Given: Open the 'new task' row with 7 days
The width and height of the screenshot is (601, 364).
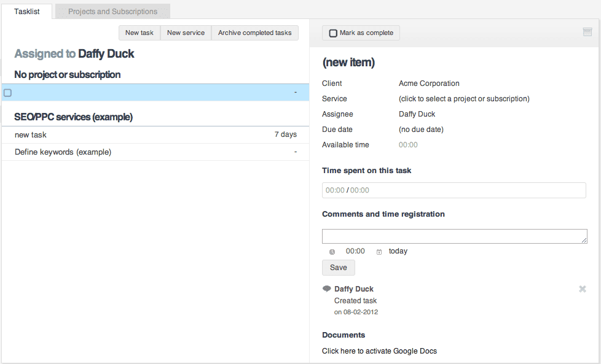Looking at the screenshot, I should pos(155,134).
